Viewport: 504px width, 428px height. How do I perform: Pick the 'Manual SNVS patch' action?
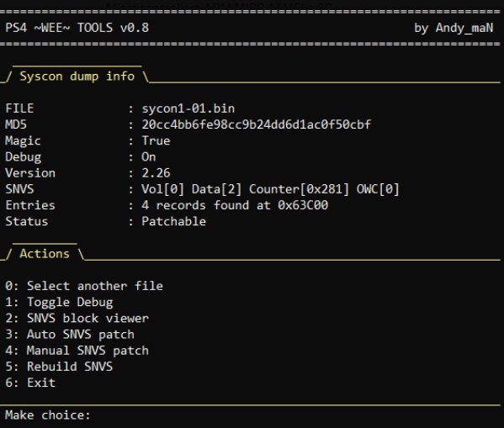tap(77, 351)
